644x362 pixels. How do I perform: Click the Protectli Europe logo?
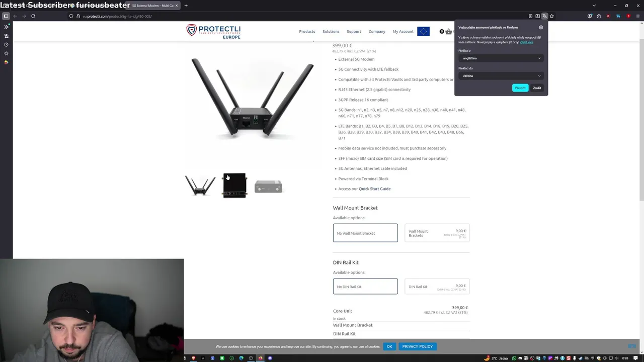tap(213, 31)
